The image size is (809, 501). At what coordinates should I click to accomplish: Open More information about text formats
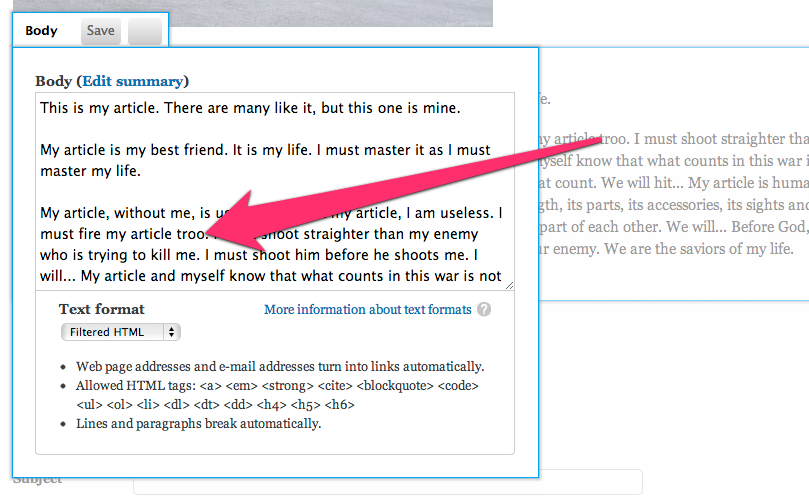(368, 310)
